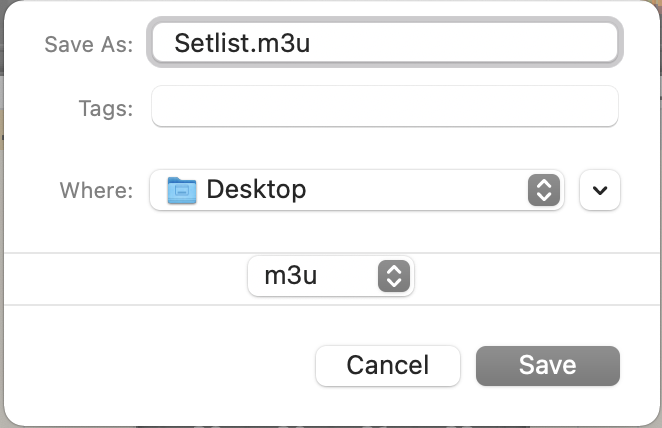Click the up-down arrows beside m3u
The height and width of the screenshot is (428, 662).
[393, 276]
